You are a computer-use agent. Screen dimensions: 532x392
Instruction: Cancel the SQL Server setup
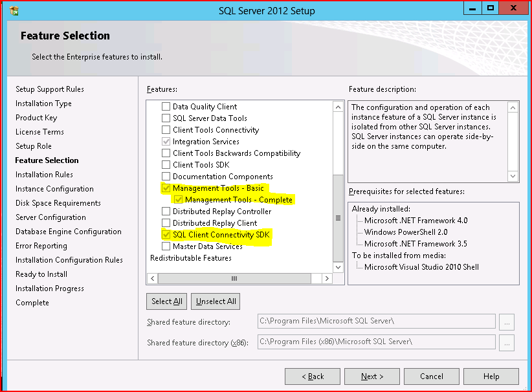click(x=432, y=376)
